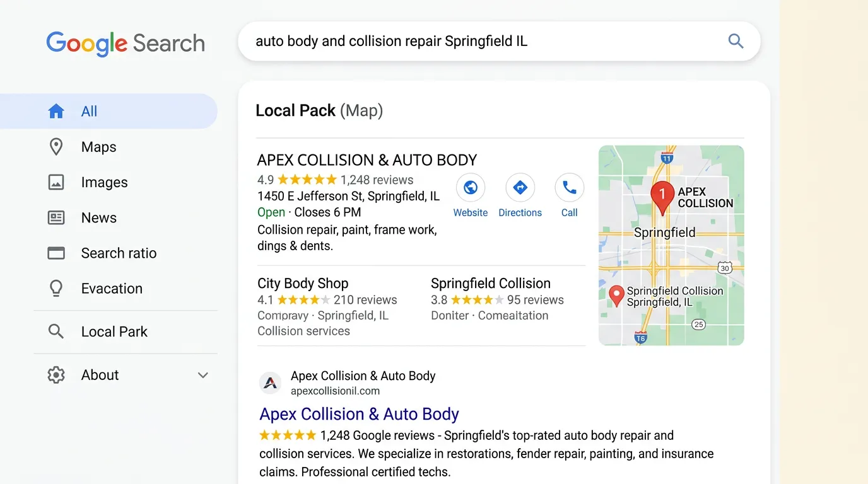Image resolution: width=868 pixels, height=484 pixels.
Task: Click the lightbulb icon beside Evacuation
Action: [x=56, y=289]
